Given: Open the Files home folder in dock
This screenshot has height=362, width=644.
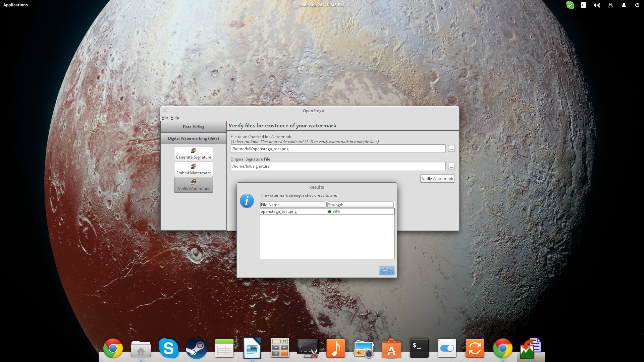Looking at the screenshot, I should [x=141, y=349].
